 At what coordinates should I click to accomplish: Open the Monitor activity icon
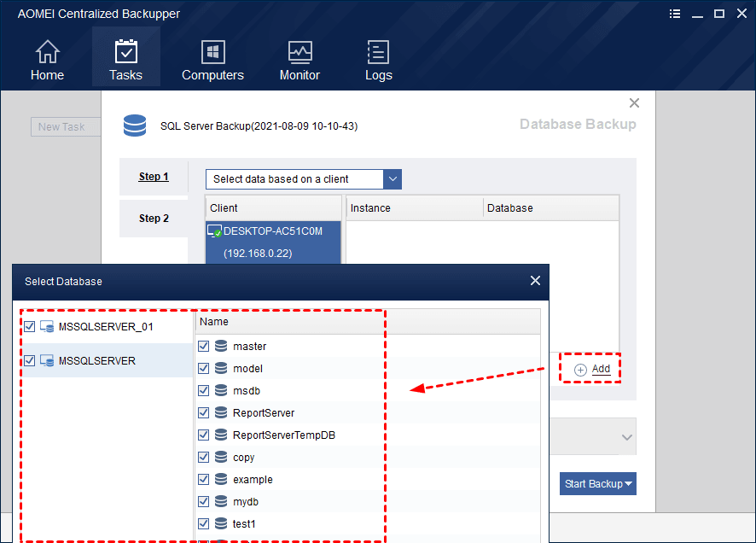(x=299, y=52)
